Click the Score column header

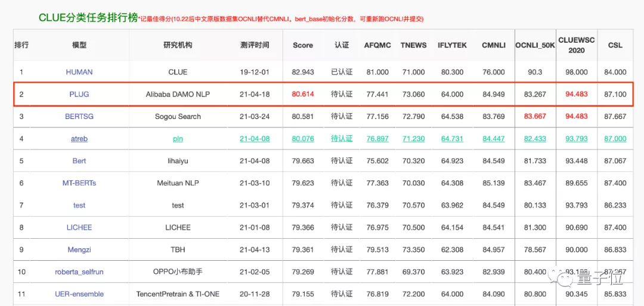[x=303, y=45]
